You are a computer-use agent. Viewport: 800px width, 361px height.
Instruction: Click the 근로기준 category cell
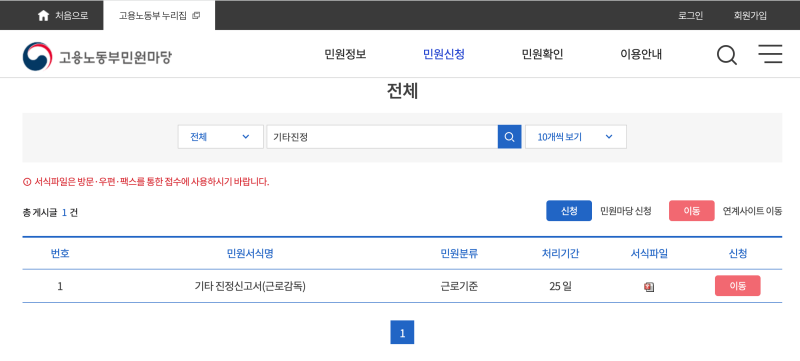point(459,287)
